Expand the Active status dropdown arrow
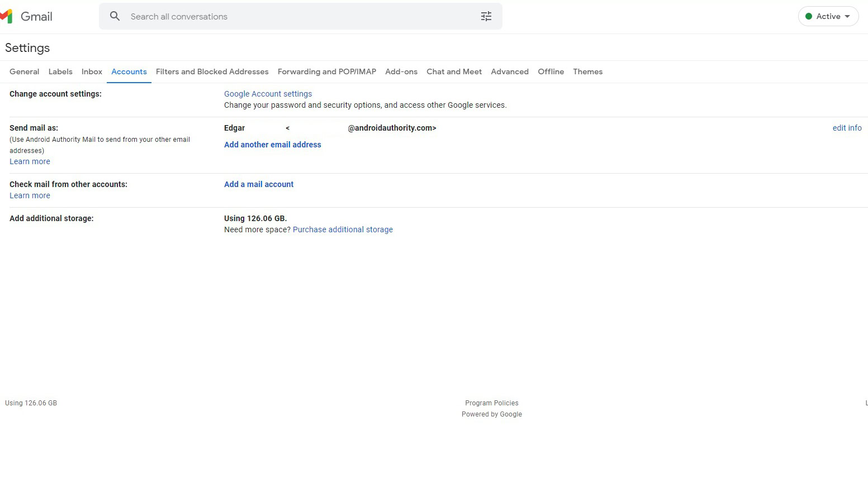The height and width of the screenshot is (488, 868). coord(847,16)
